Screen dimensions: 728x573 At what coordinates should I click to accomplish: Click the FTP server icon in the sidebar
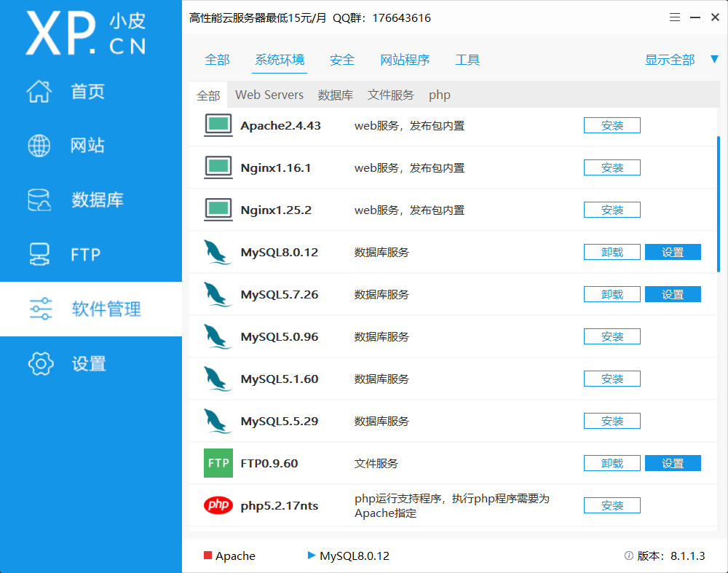tap(39, 254)
